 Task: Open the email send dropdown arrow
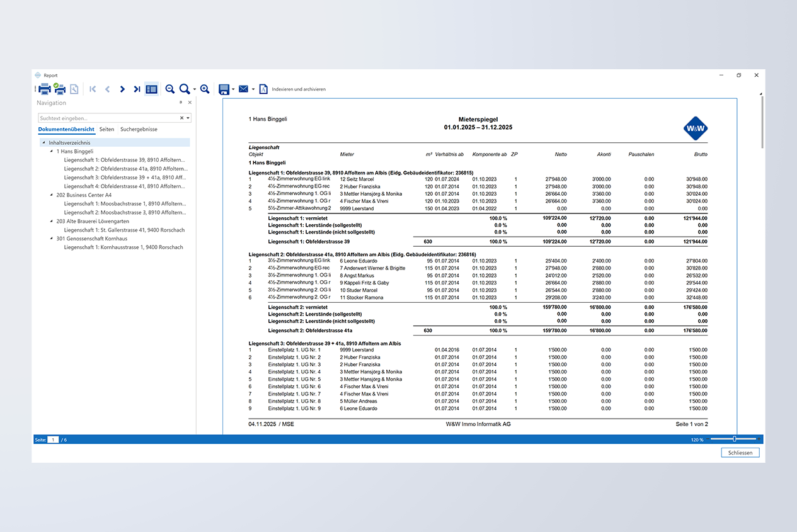pos(253,89)
